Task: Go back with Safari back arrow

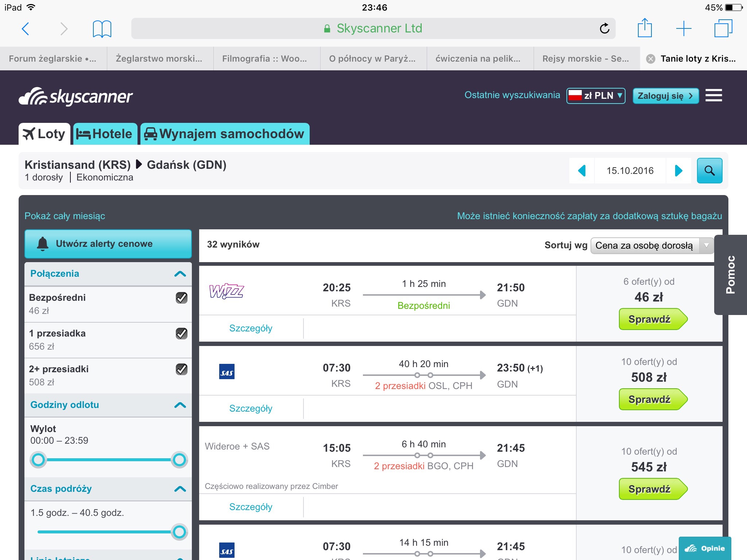Action: click(25, 28)
